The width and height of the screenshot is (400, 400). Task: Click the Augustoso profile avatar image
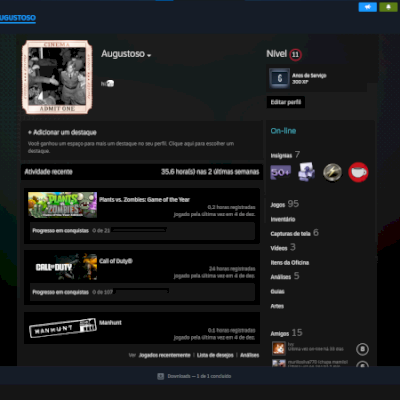[x=57, y=77]
